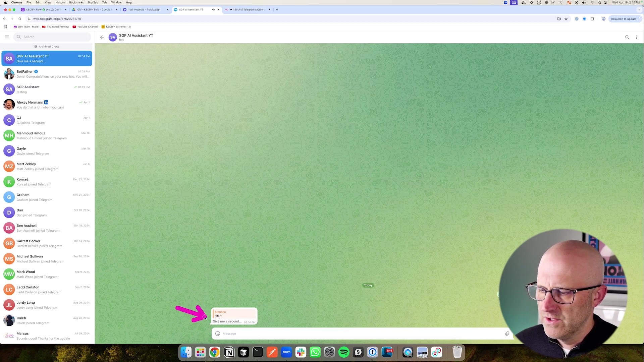
Task: Open the Bookmarks menu in menu bar
Action: click(x=76, y=2)
